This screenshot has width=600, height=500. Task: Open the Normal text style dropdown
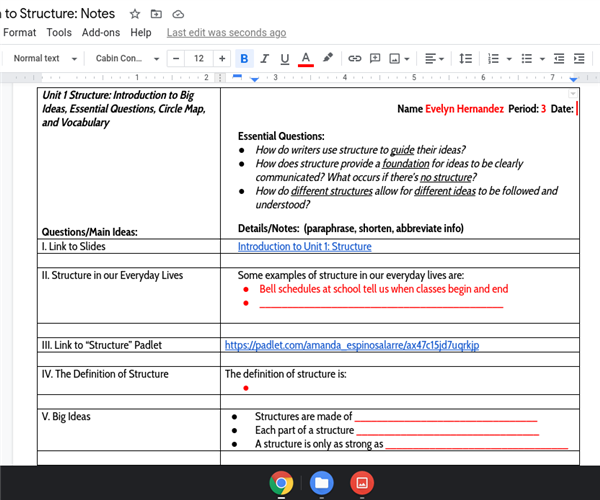pyautogui.click(x=45, y=59)
